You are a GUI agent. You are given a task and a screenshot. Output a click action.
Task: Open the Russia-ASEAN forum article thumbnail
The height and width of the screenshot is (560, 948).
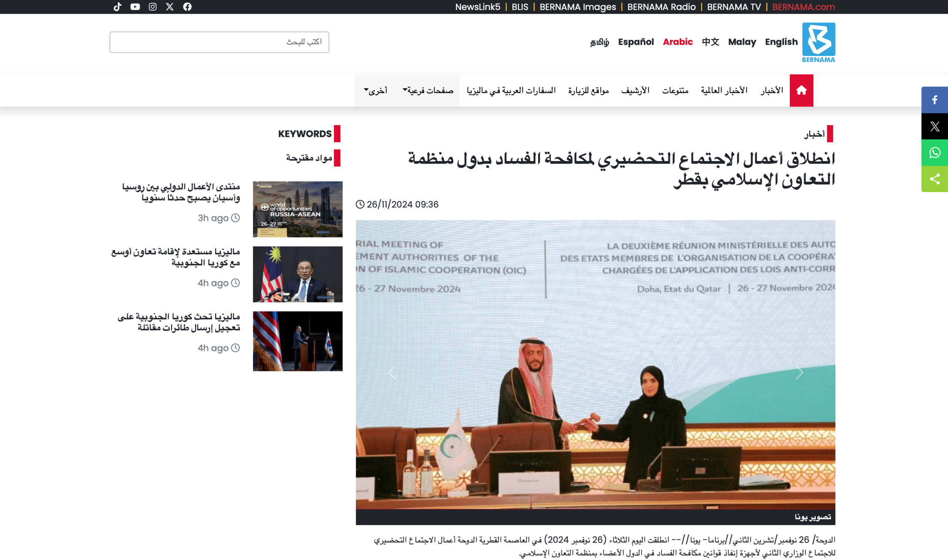point(297,209)
